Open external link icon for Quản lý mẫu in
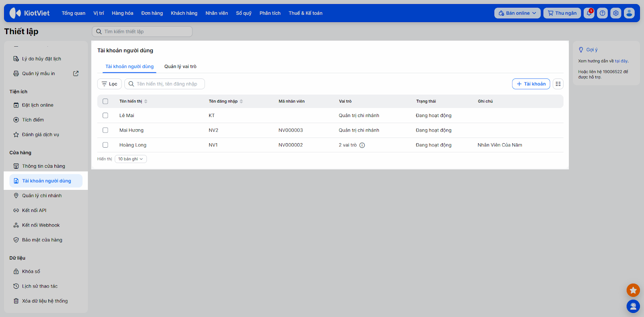644x317 pixels. (76, 74)
